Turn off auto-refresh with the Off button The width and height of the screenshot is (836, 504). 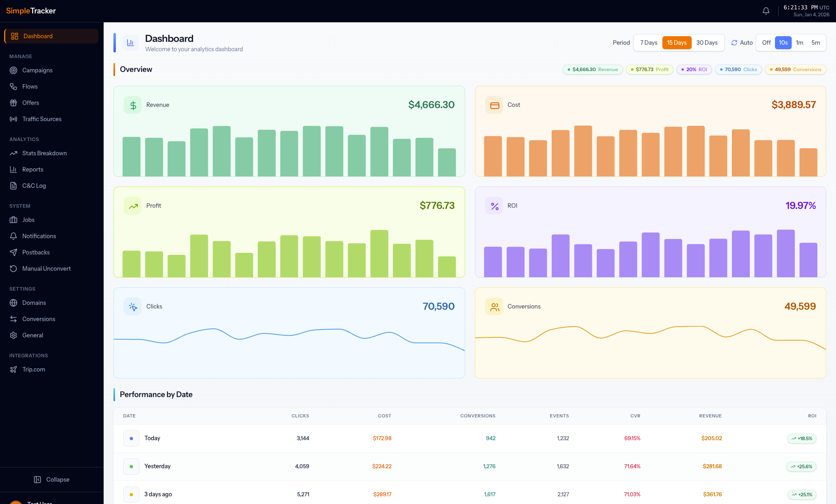pos(766,42)
